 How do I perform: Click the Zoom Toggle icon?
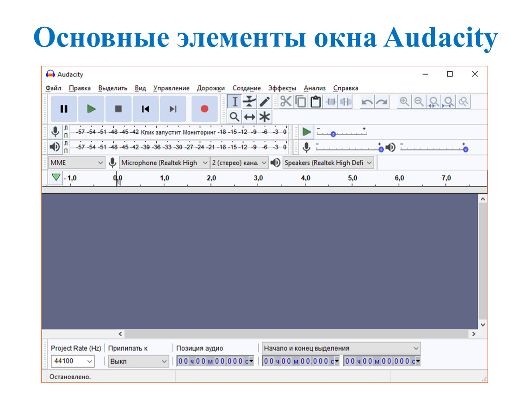tap(463, 101)
